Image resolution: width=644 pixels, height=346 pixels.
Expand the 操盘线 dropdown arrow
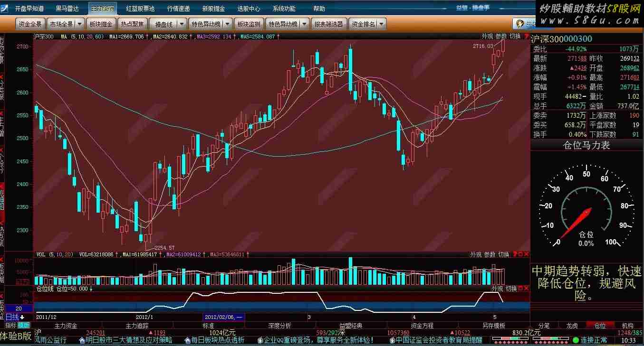[182, 24]
